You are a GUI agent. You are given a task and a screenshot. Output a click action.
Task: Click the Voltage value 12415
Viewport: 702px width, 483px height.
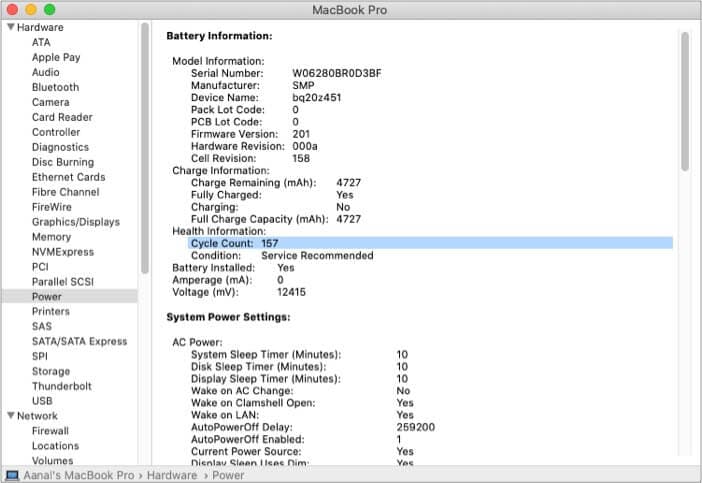[291, 292]
